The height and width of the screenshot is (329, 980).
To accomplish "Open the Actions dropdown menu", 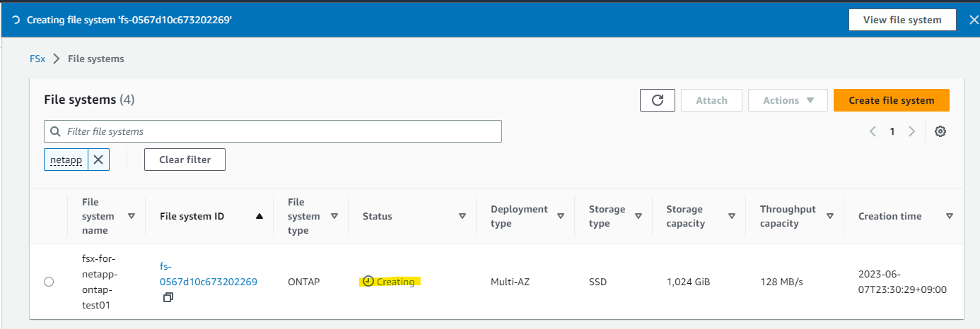I will (x=788, y=100).
